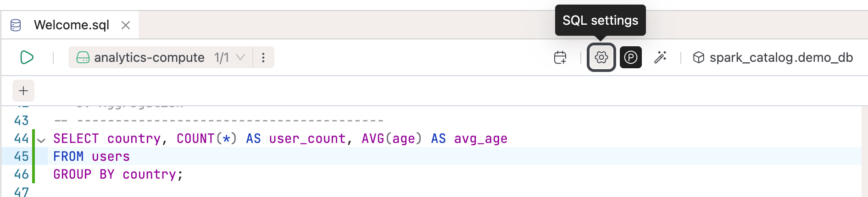This screenshot has width=868, height=197.
Task: Click COUNT(*) in the SELECT statement
Action: pos(206,138)
